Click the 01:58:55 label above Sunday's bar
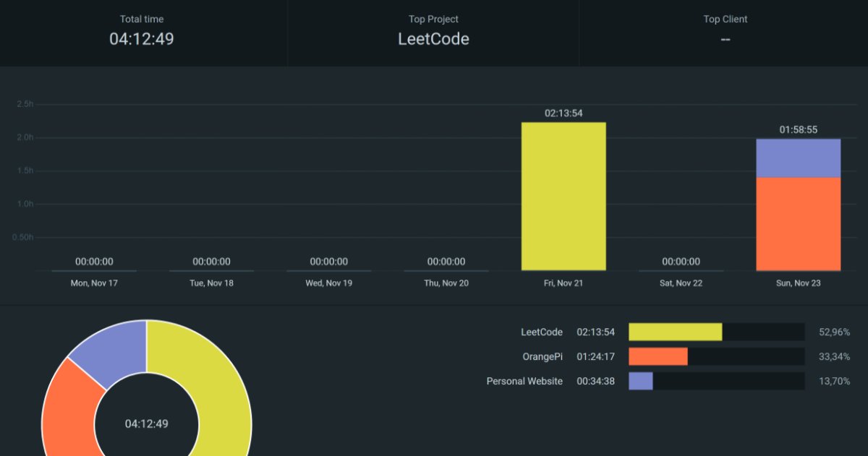The width and height of the screenshot is (868, 456). (x=798, y=130)
